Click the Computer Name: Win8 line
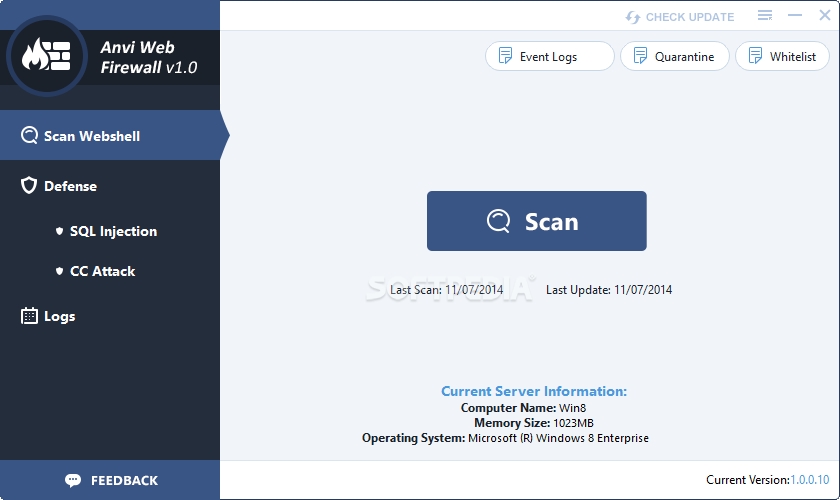 523,408
